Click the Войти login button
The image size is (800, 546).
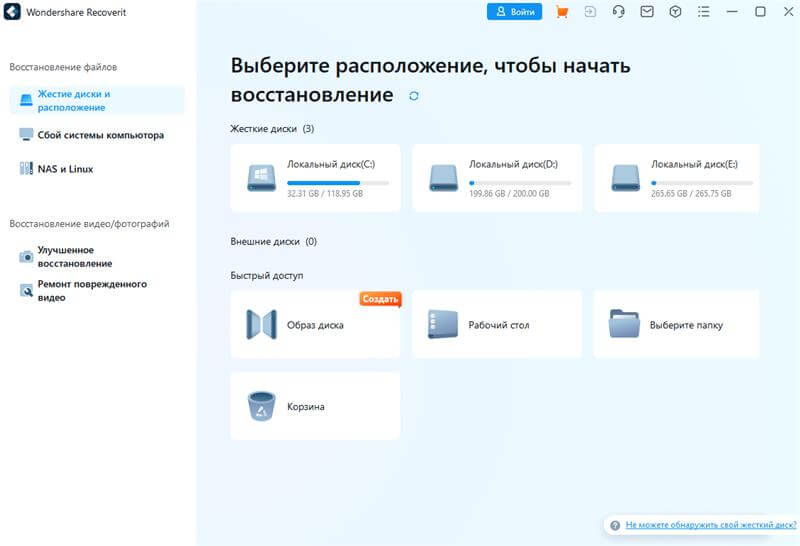[x=514, y=12]
